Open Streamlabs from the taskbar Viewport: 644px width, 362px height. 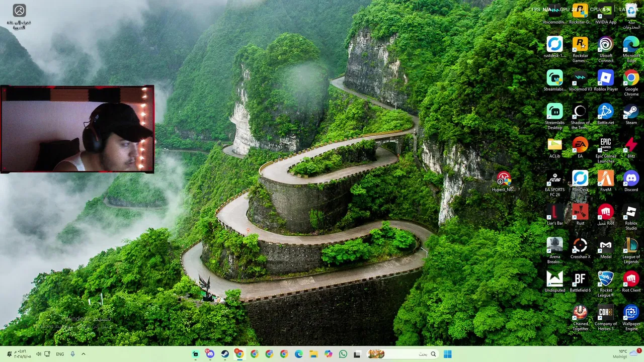coord(195,354)
